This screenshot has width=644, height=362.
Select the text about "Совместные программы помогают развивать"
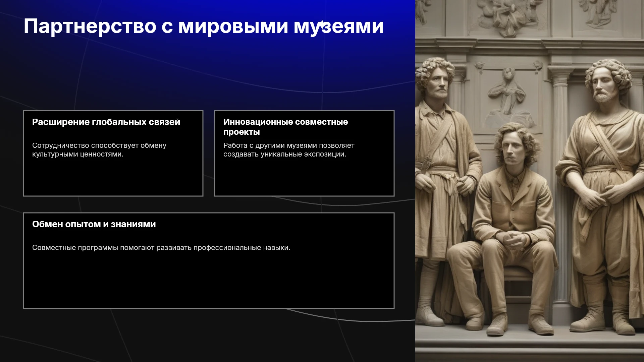coord(161,248)
